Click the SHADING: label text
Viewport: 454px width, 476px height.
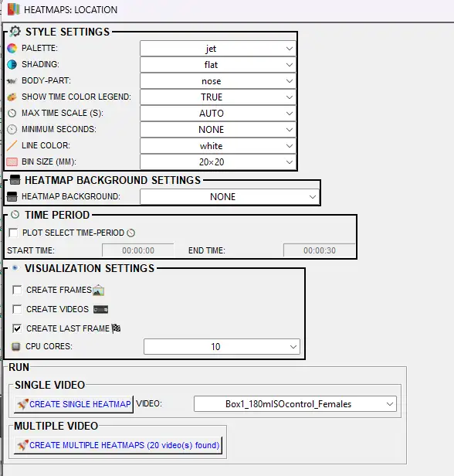40,64
